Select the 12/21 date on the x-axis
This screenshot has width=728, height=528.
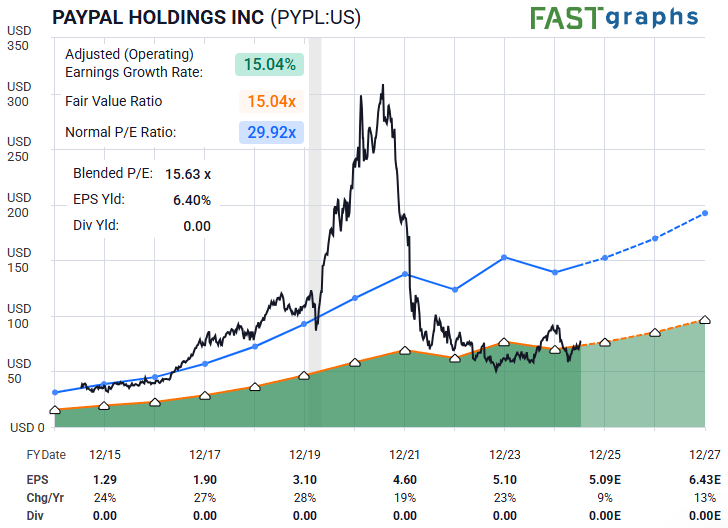point(406,454)
